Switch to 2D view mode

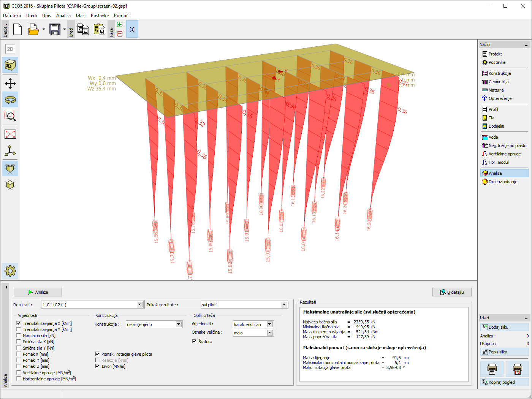(10, 49)
